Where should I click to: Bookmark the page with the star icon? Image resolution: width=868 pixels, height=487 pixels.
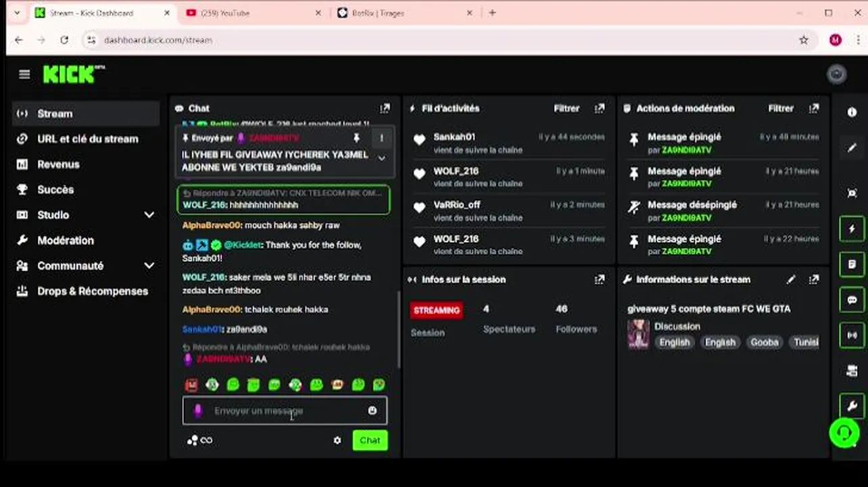[804, 40]
